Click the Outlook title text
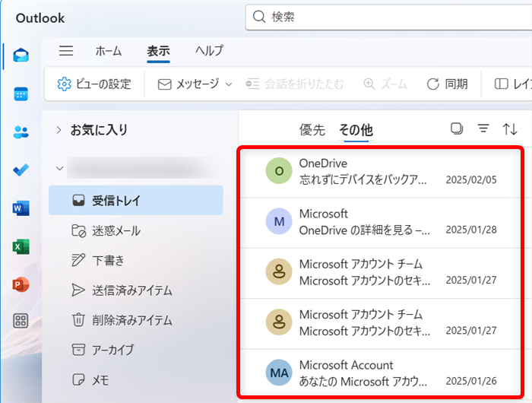 pyautogui.click(x=40, y=18)
